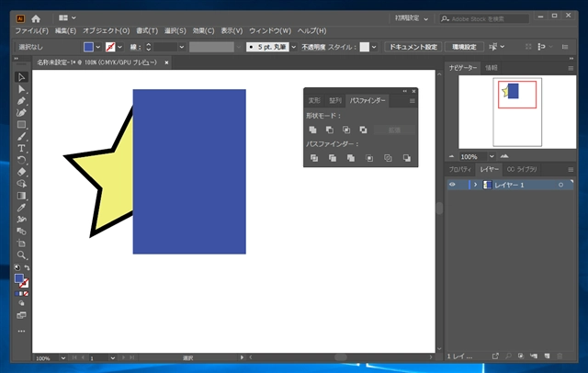The height and width of the screenshot is (373, 588).
Task: Select the Zoom tool
Action: [21, 254]
